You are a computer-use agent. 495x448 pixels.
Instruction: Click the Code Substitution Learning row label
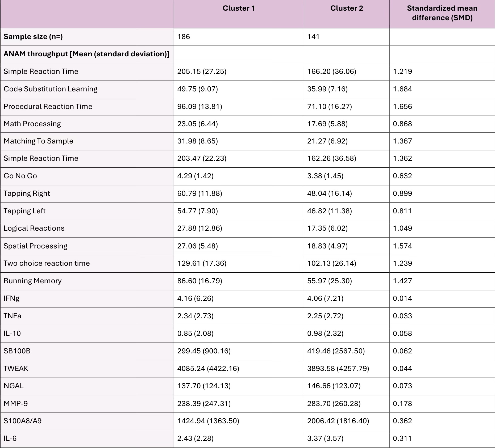[x=51, y=89]
